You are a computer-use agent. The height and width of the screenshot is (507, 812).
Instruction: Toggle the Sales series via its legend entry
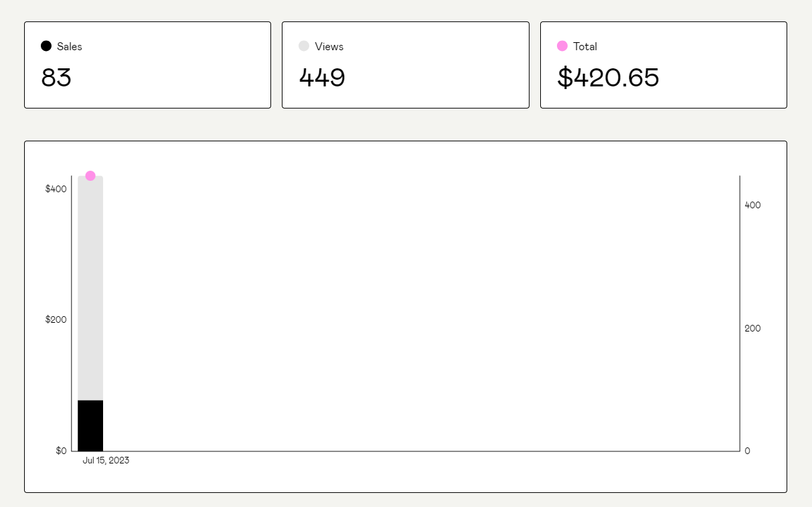coord(69,46)
